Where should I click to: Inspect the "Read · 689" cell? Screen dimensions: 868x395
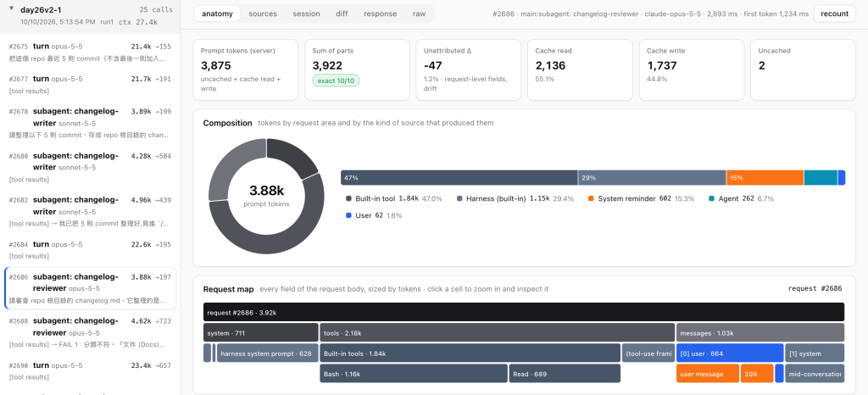[565, 374]
